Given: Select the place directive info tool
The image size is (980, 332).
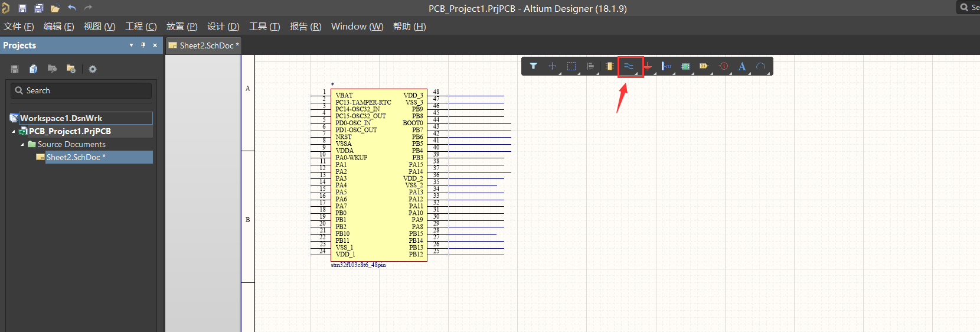Looking at the screenshot, I should (x=724, y=66).
